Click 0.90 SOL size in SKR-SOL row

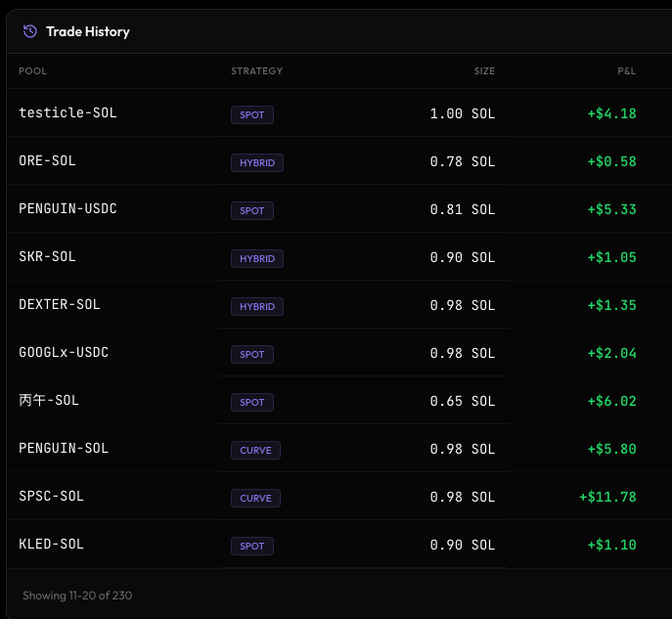click(463, 258)
